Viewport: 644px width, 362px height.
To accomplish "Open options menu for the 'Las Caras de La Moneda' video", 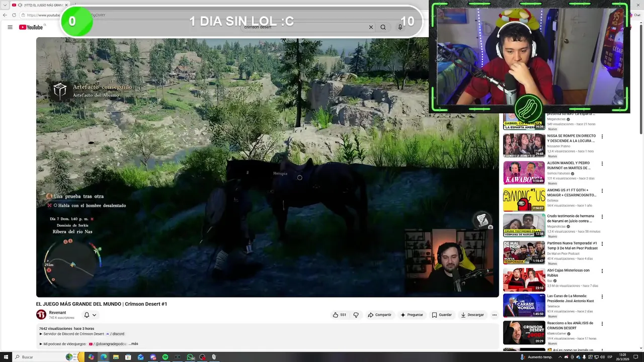I will (x=602, y=297).
